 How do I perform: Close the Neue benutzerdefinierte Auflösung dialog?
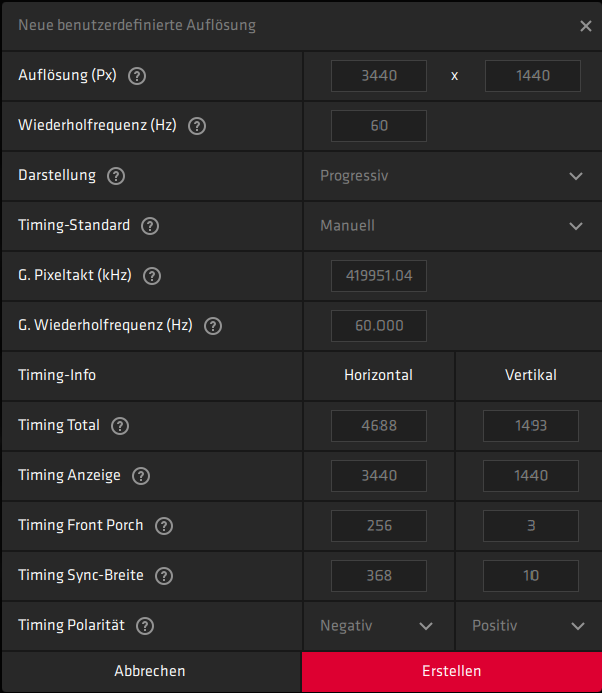coord(586,26)
